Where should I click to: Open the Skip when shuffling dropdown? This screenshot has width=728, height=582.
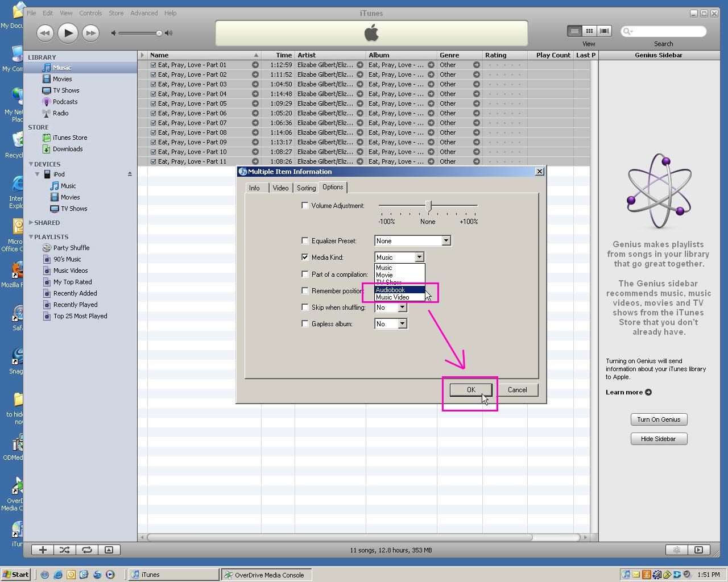pyautogui.click(x=402, y=307)
